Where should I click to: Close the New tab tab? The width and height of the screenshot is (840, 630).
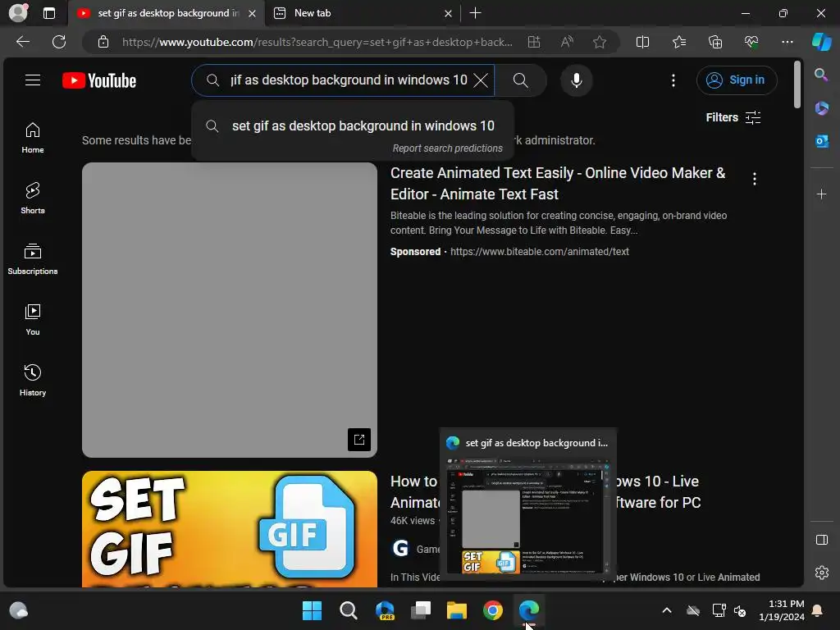click(448, 13)
